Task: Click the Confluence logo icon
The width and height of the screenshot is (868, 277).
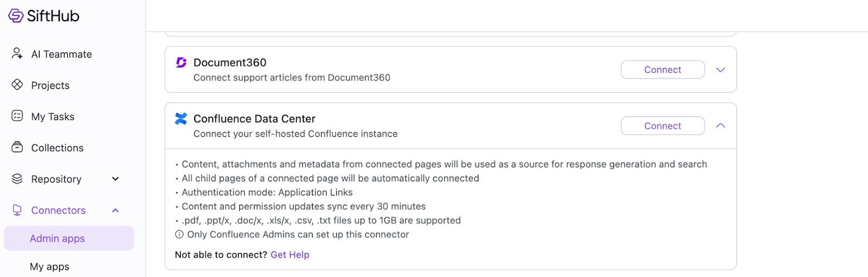Action: (x=181, y=118)
